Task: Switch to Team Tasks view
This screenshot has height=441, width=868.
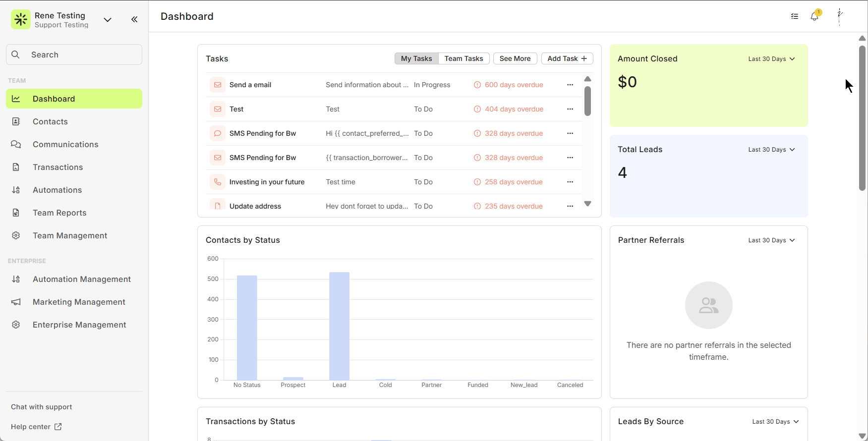Action: pyautogui.click(x=463, y=58)
